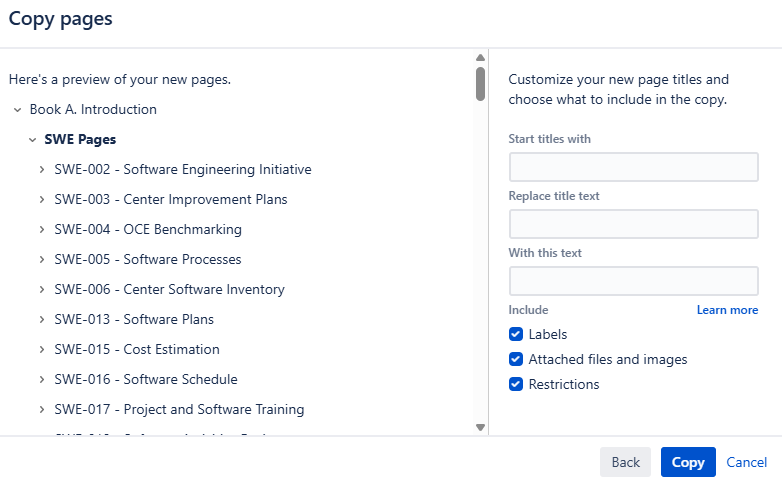Expand SWE-013 Software Plans chevron
The image size is (782, 478).
click(x=41, y=320)
